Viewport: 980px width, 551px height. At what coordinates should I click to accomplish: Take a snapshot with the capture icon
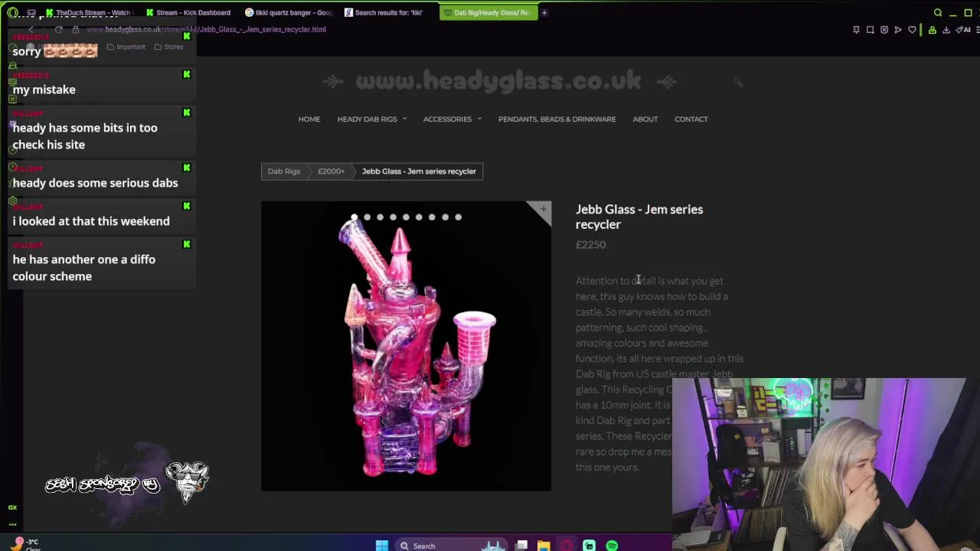870,30
